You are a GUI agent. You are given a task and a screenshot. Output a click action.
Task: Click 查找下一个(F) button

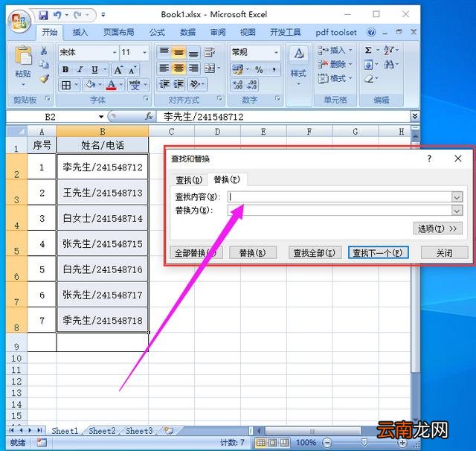pyautogui.click(x=378, y=253)
